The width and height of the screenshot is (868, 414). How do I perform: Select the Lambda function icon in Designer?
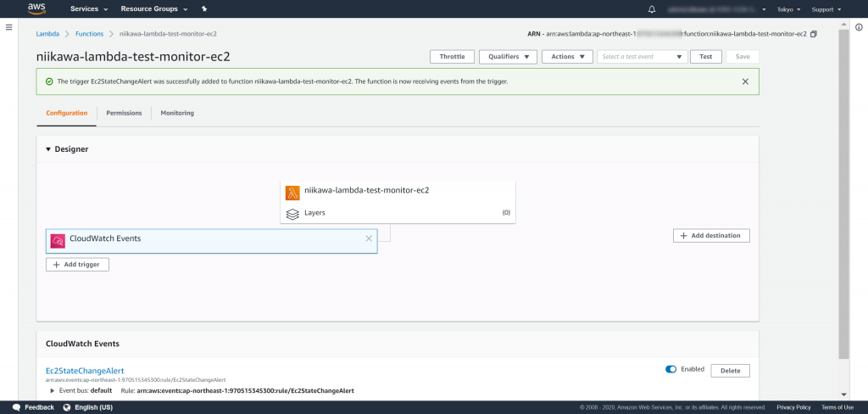point(292,193)
